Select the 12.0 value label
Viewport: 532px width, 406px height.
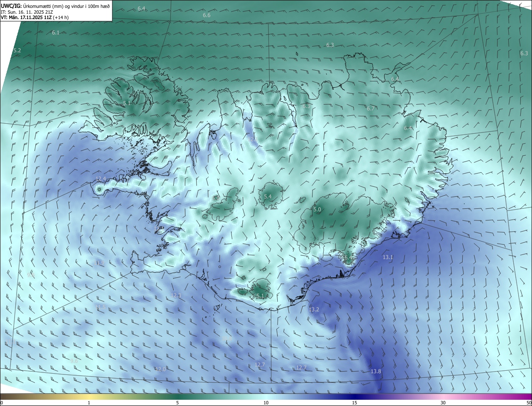tap(161, 369)
